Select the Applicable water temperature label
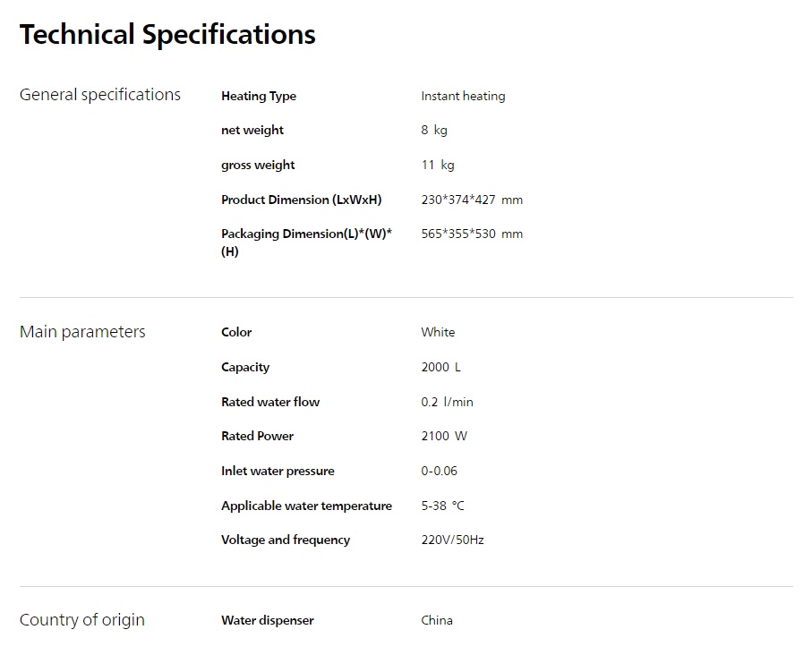 306,506
